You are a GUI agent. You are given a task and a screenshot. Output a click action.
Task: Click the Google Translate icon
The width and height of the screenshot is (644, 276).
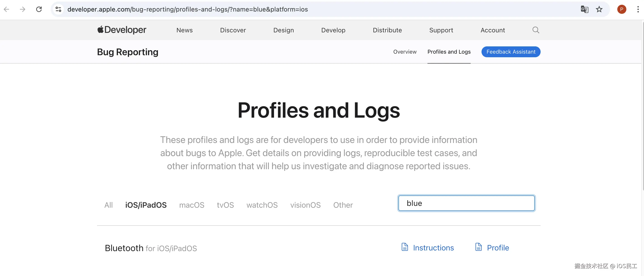584,9
